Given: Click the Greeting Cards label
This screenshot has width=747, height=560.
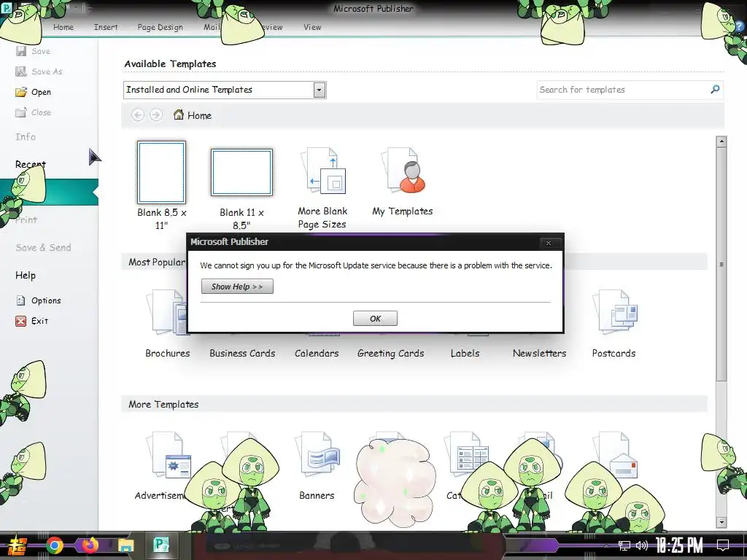Looking at the screenshot, I should pyautogui.click(x=391, y=354).
